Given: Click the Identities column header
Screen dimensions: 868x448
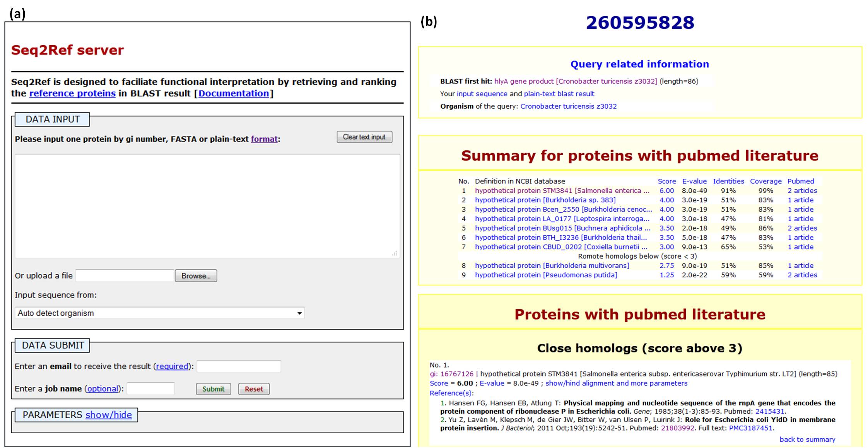Looking at the screenshot, I should [x=728, y=181].
